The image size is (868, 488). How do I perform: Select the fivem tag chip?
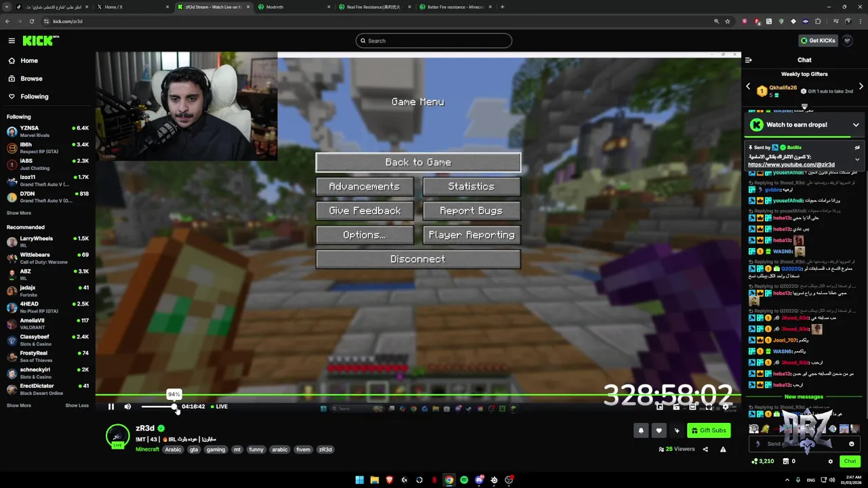click(303, 449)
